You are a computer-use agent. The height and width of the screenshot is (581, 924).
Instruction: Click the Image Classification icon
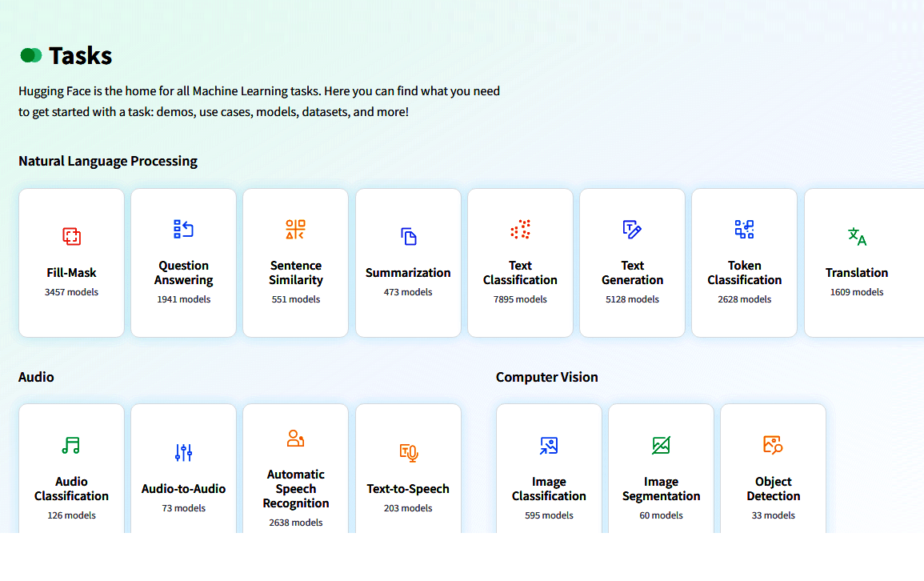coord(549,446)
